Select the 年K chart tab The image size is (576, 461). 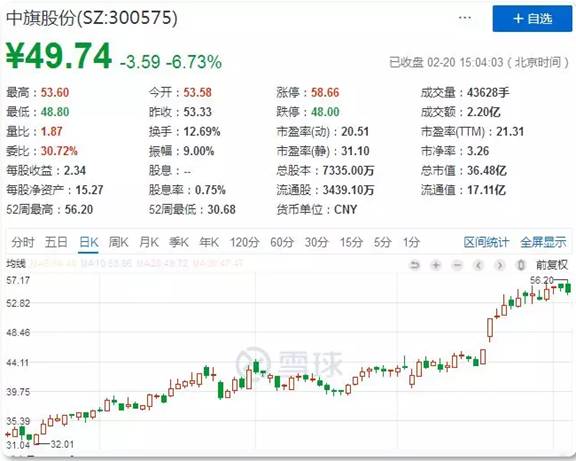(x=209, y=242)
